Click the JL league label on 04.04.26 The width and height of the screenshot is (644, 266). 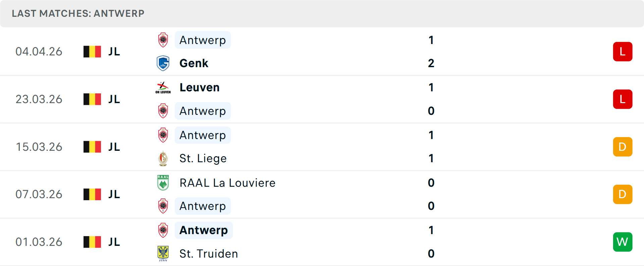point(114,52)
